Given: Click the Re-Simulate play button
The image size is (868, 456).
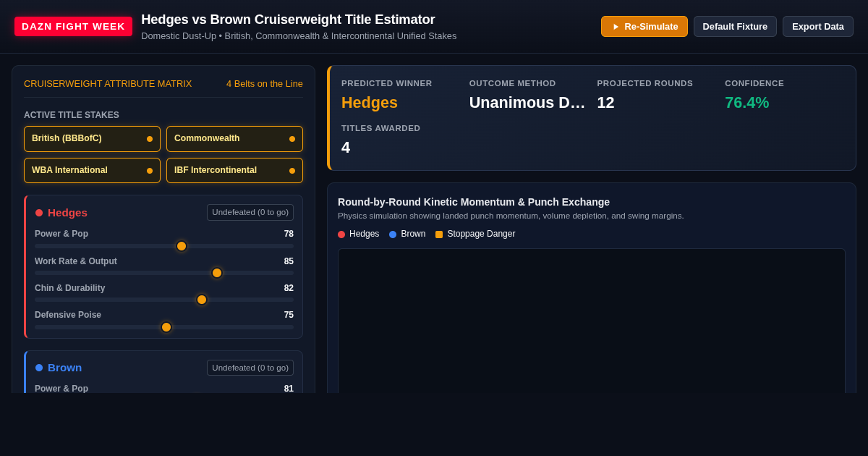Looking at the screenshot, I should [x=644, y=27].
